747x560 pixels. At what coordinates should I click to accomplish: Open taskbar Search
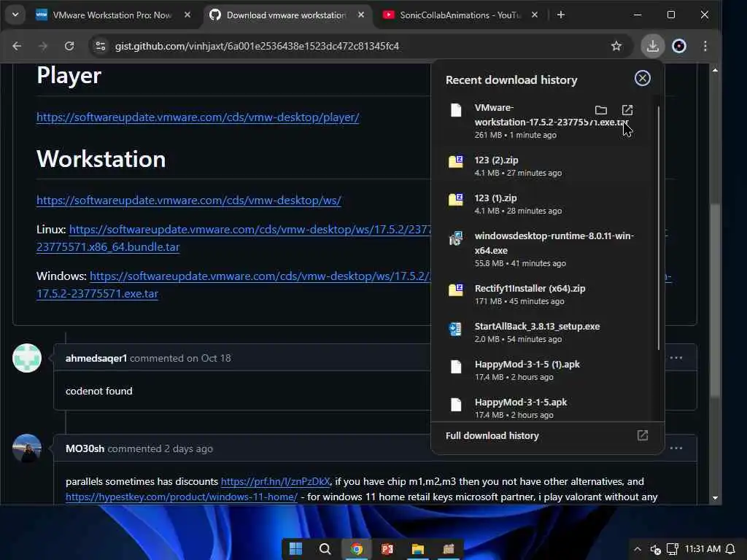[325, 549]
